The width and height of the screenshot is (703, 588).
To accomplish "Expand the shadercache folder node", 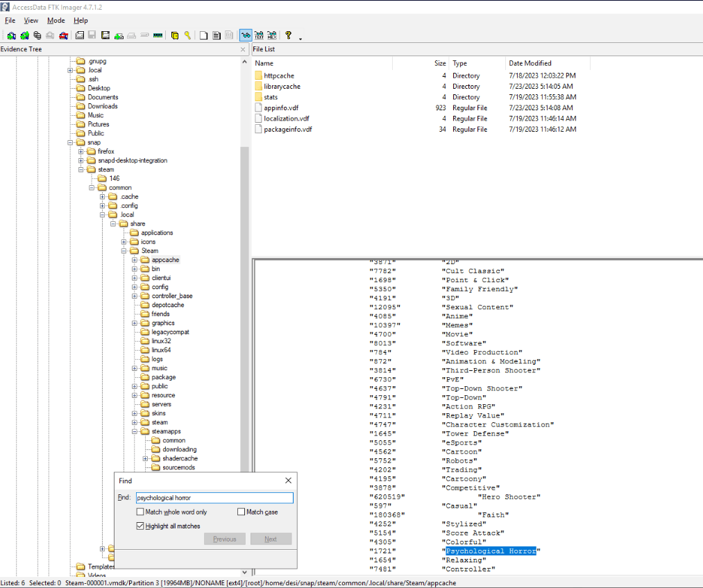I will [145, 458].
